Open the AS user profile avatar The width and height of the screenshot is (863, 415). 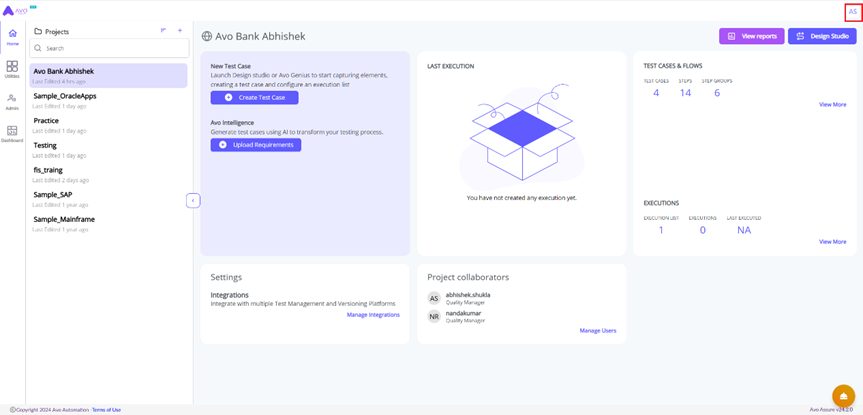[852, 12]
